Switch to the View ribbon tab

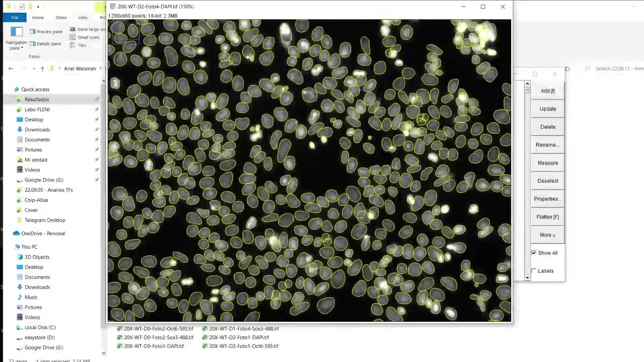[x=83, y=18]
